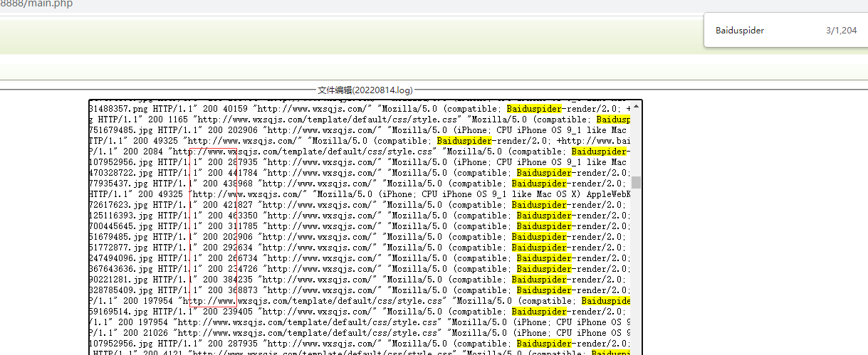Viewport: 868px width, 355px height.
Task: Click scrollbar track below the thumb
Action: click(636, 270)
